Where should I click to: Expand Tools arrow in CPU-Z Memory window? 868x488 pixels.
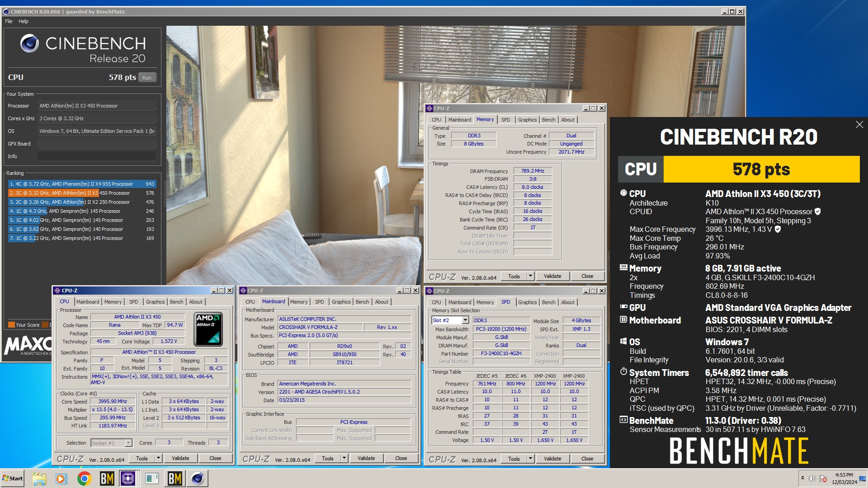(x=530, y=276)
